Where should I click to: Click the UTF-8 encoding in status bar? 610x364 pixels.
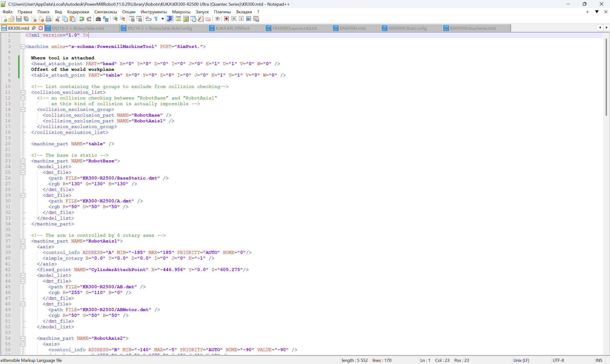pyautogui.click(x=558, y=360)
